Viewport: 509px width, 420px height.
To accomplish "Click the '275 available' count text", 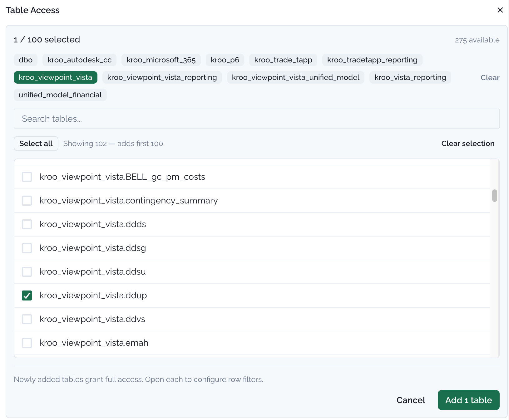I will [x=477, y=40].
